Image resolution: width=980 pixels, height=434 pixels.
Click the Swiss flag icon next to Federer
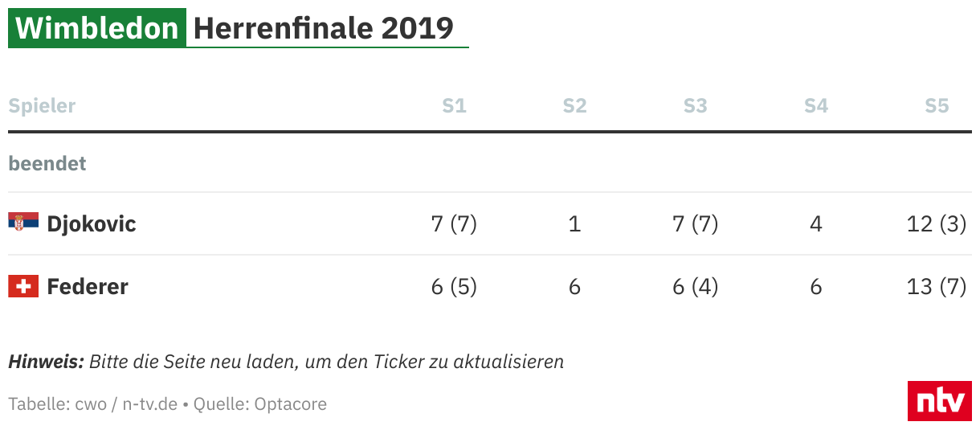[x=23, y=285]
